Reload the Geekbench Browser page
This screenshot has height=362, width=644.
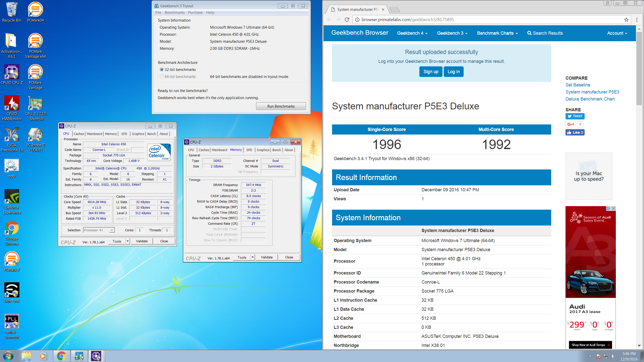pos(347,20)
